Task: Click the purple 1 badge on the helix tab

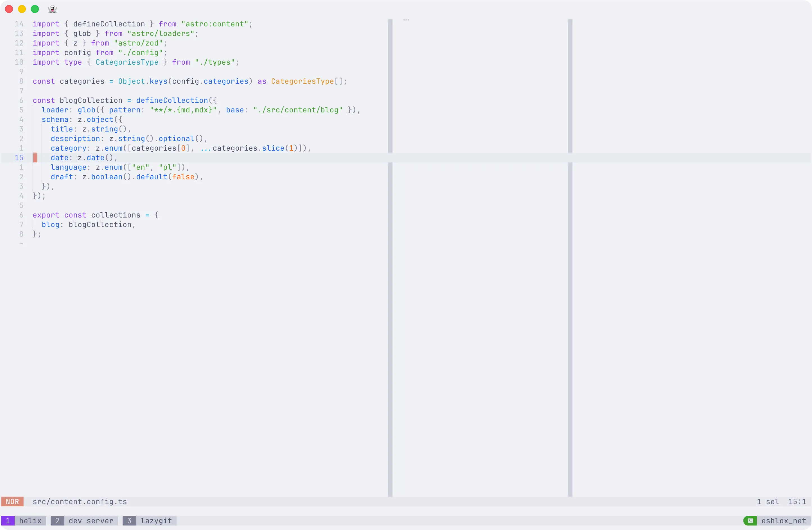Action: click(8, 521)
